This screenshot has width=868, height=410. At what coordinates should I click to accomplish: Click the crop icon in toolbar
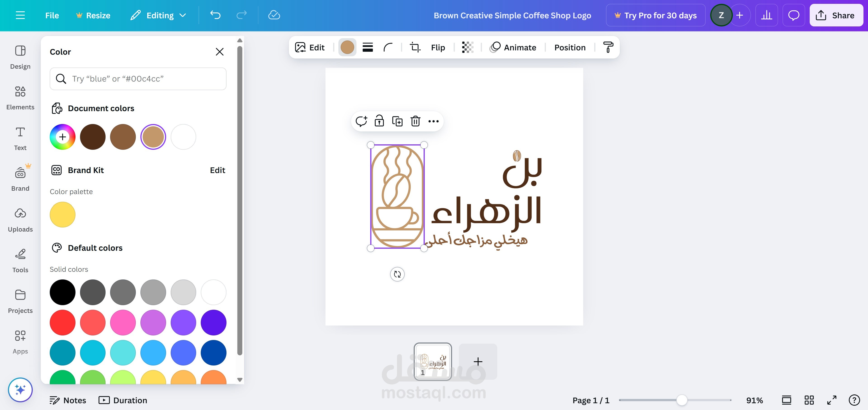(x=415, y=47)
